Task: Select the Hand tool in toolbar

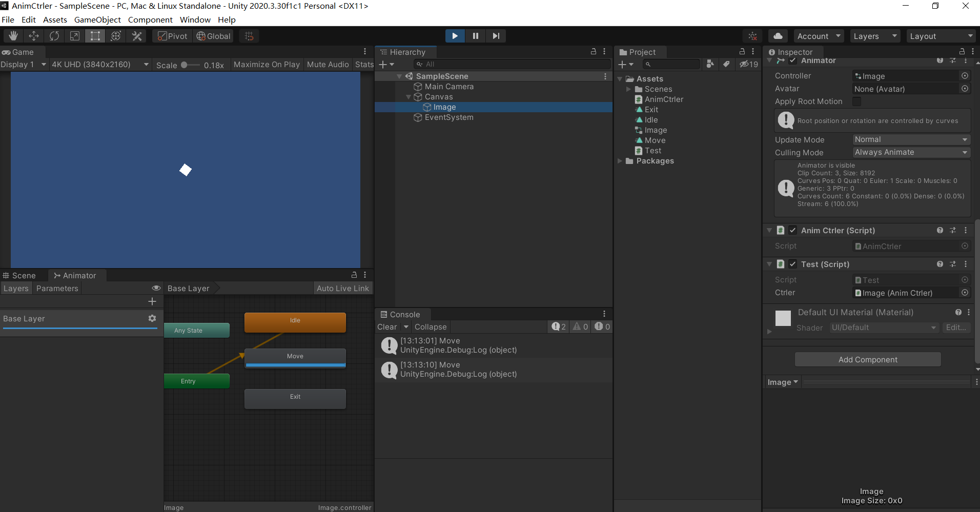Action: [x=13, y=36]
